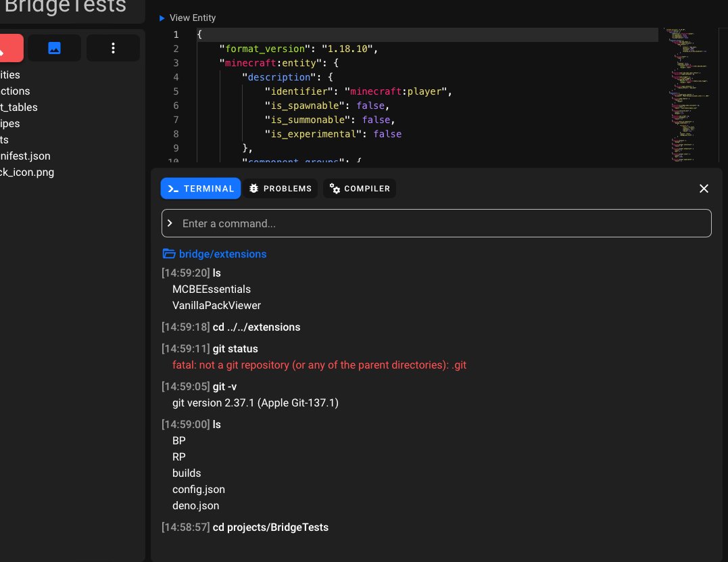The height and width of the screenshot is (562, 728).
Task: Click the gears icon on Compiler tab
Action: click(335, 189)
